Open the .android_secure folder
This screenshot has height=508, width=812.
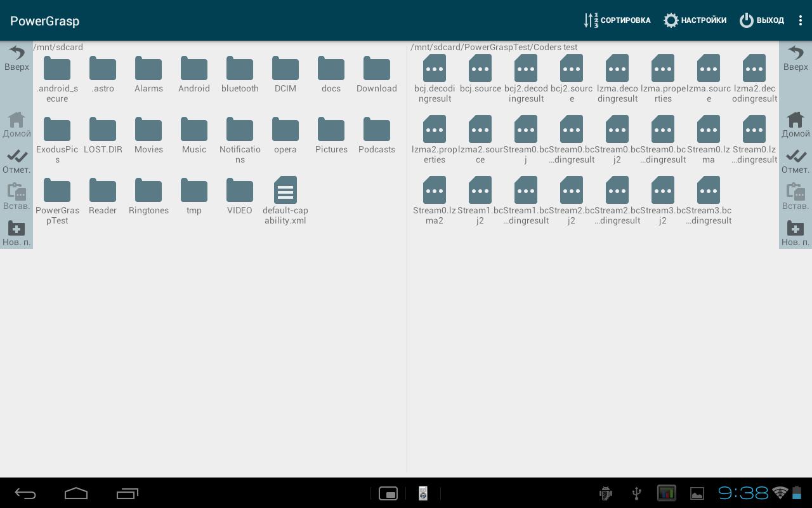pyautogui.click(x=57, y=79)
